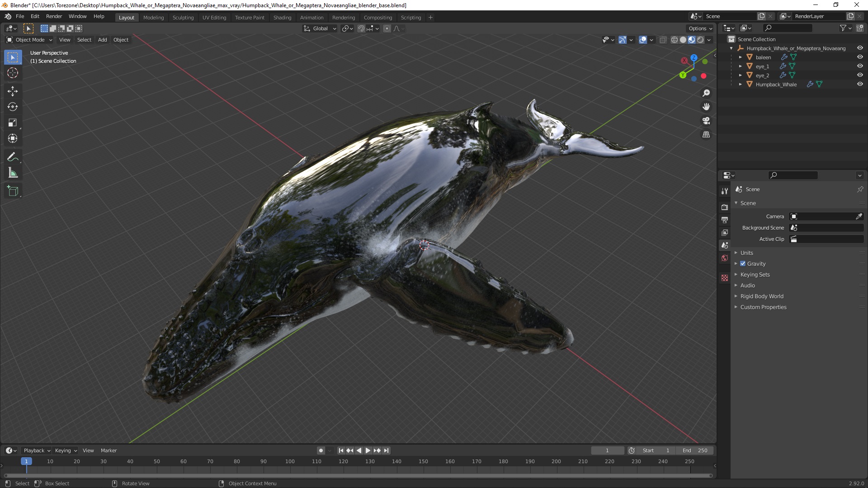The width and height of the screenshot is (868, 488).
Task: Toggle snapping magnet in header
Action: [361, 28]
